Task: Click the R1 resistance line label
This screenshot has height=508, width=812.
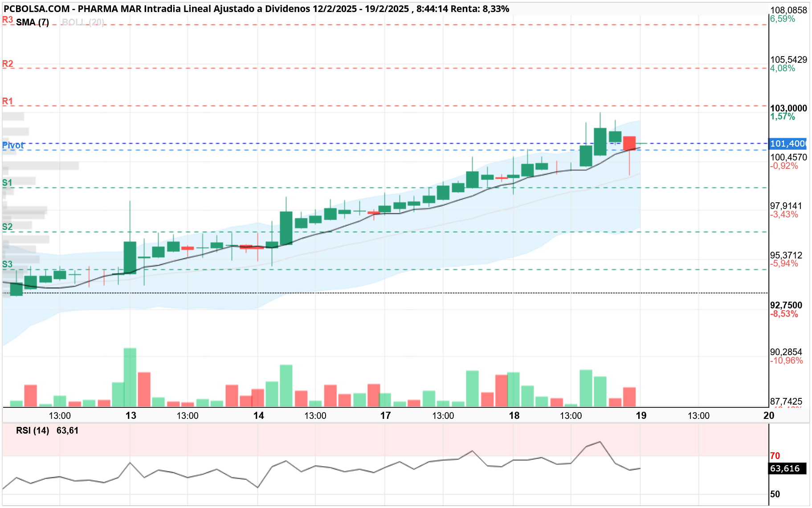Action: 8,101
